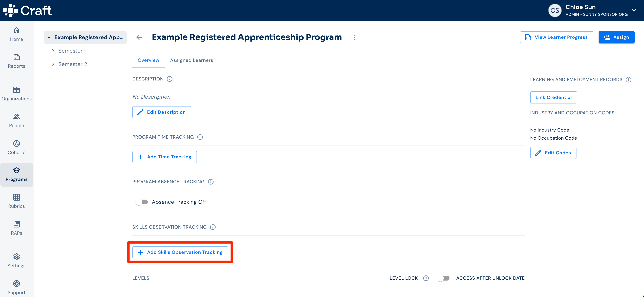
Task: Click the Skills Observation Tracking info icon
Action: (x=213, y=227)
